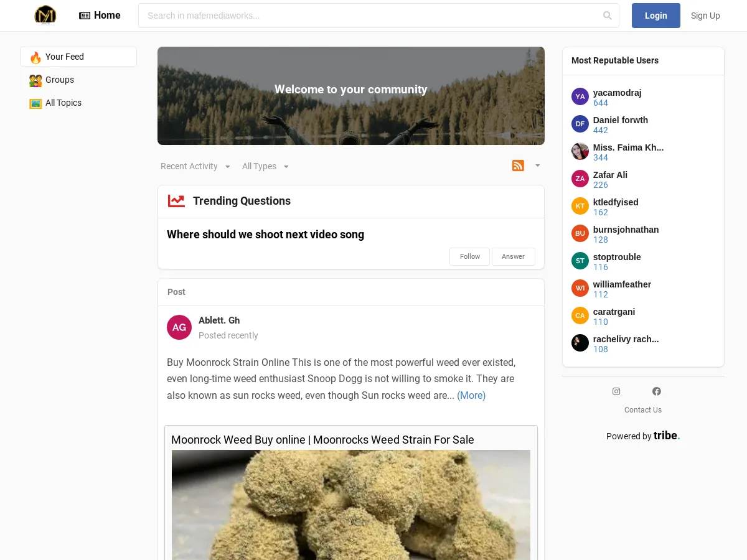
Task: Click the search magnifier icon
Action: [x=607, y=16]
